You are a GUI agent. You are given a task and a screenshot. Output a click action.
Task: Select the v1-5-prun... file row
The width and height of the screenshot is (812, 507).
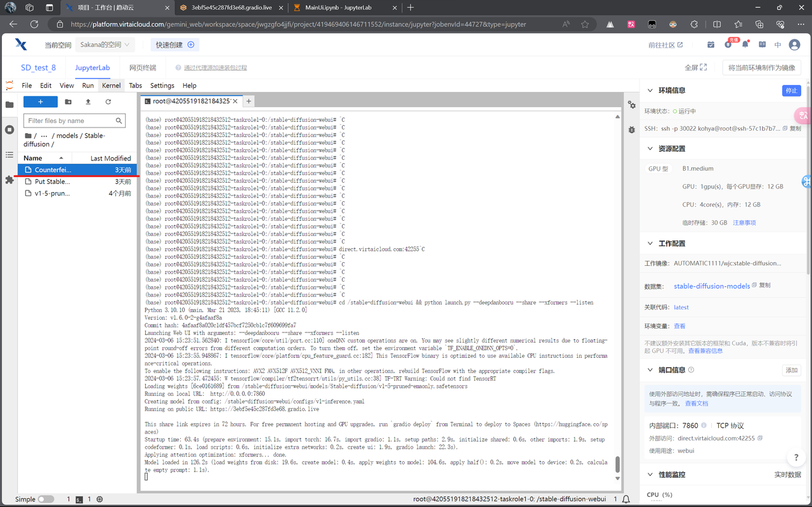pyautogui.click(x=77, y=193)
